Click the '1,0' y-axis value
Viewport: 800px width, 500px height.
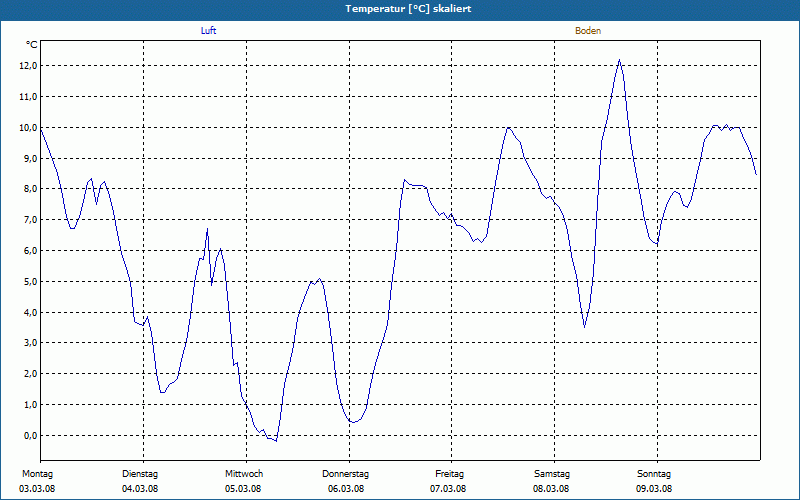(x=30, y=405)
